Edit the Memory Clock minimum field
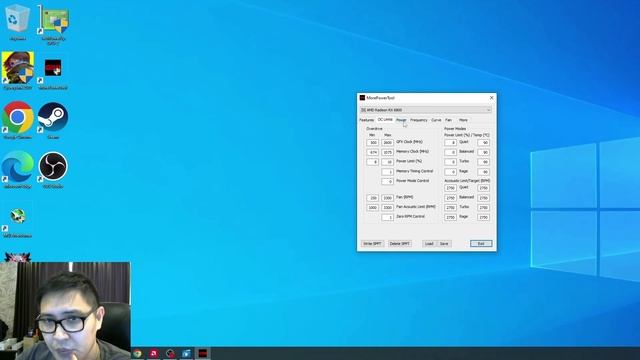Screen dimensions: 640x360 click(x=372, y=152)
